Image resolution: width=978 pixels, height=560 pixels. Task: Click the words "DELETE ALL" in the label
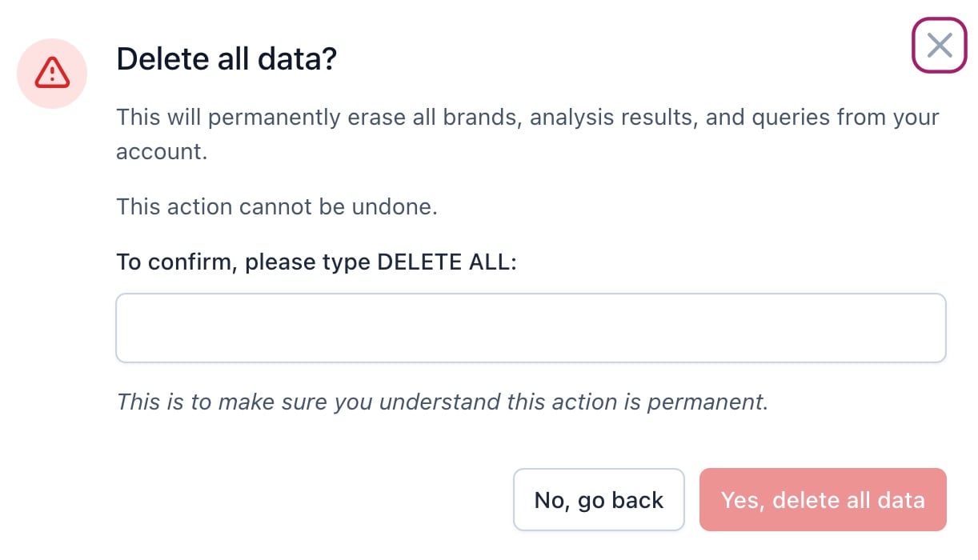click(x=443, y=262)
